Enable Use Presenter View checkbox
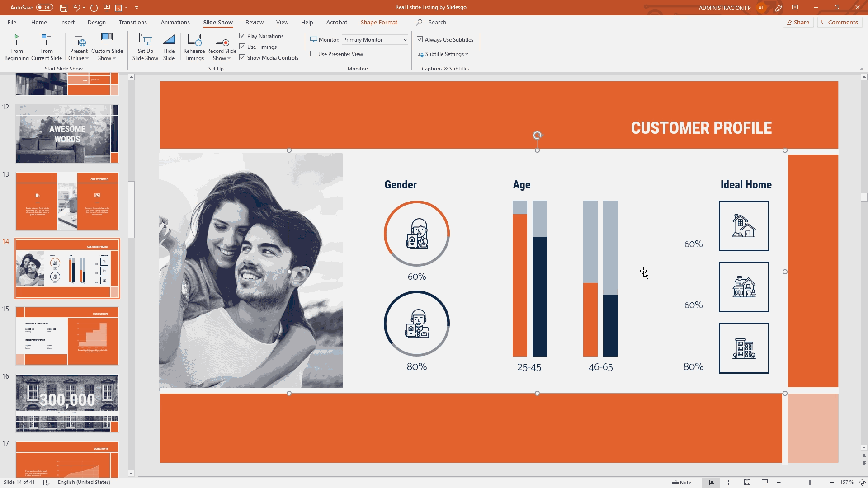 click(x=313, y=54)
